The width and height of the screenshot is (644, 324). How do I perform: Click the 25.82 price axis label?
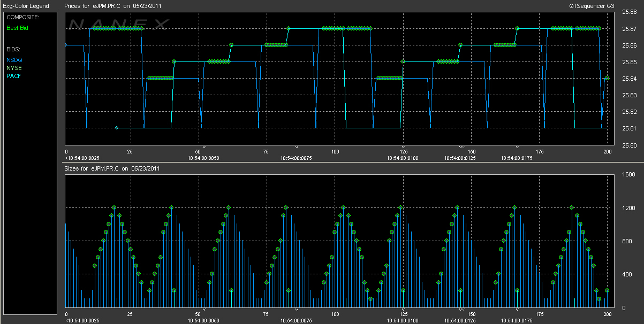click(628, 112)
